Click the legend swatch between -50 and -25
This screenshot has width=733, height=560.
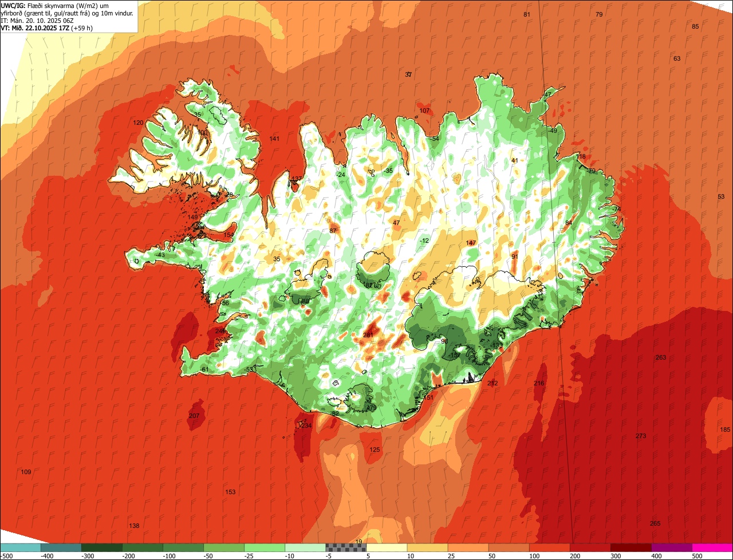224,547
